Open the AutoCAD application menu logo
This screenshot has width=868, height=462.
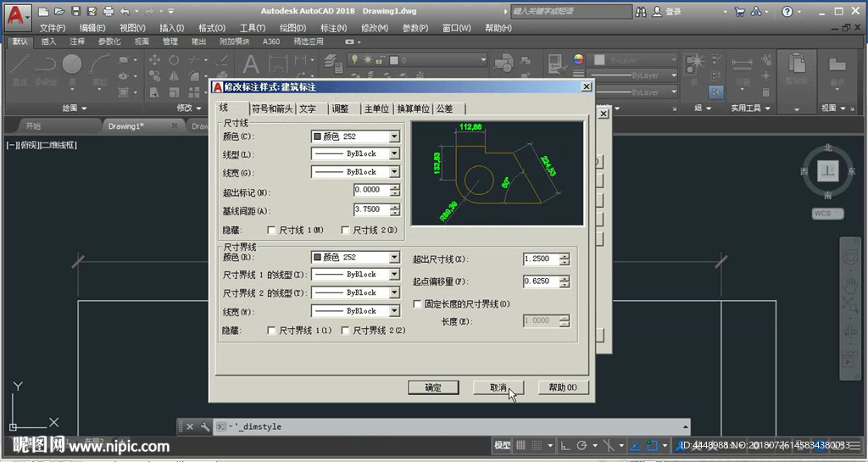(x=17, y=14)
